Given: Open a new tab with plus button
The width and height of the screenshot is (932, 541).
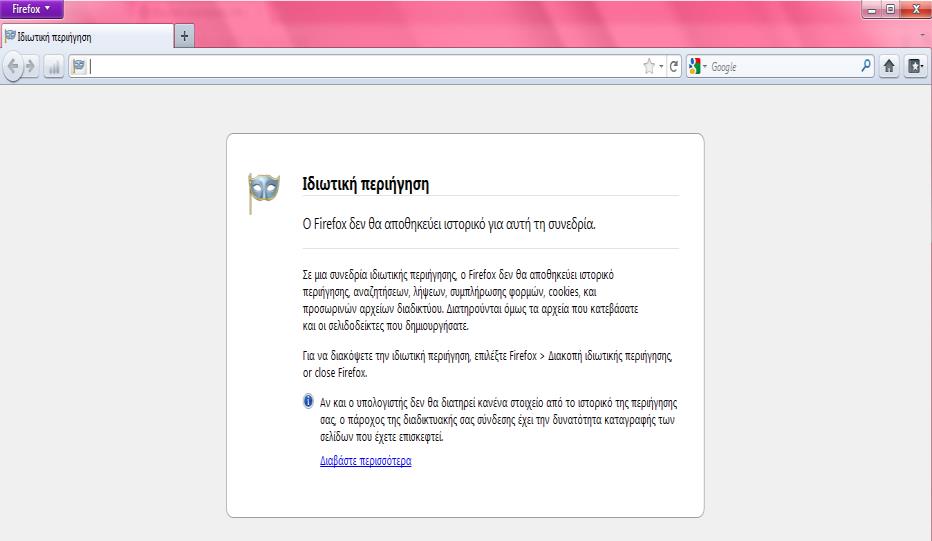Looking at the screenshot, I should (x=184, y=36).
